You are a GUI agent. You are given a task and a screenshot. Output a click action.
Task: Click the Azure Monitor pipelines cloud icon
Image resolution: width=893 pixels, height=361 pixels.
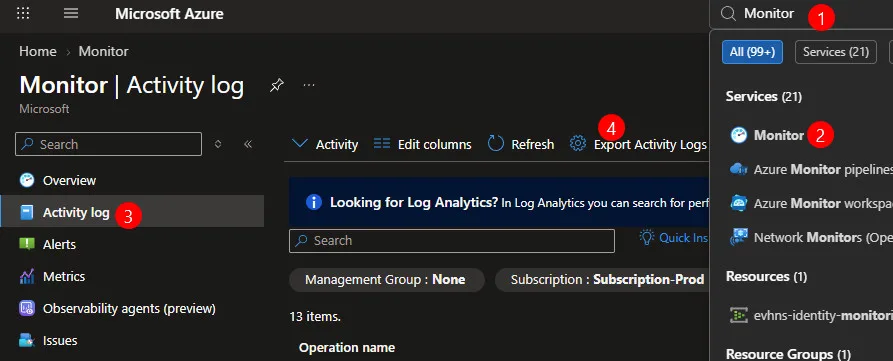click(739, 169)
